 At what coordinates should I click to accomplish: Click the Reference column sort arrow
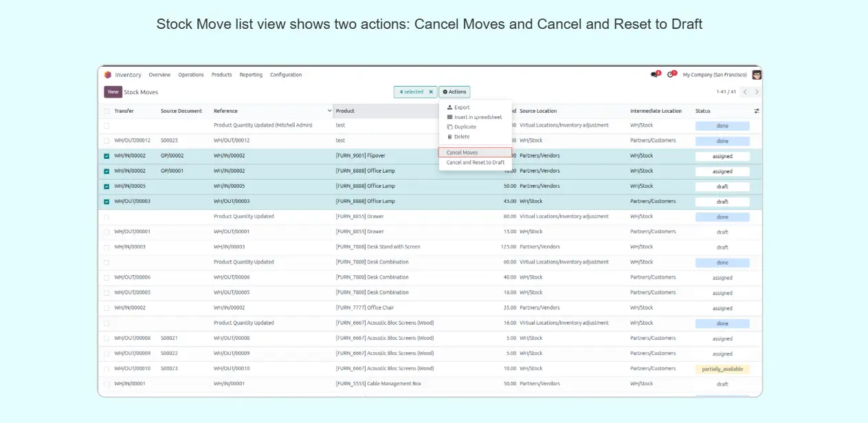pyautogui.click(x=329, y=111)
